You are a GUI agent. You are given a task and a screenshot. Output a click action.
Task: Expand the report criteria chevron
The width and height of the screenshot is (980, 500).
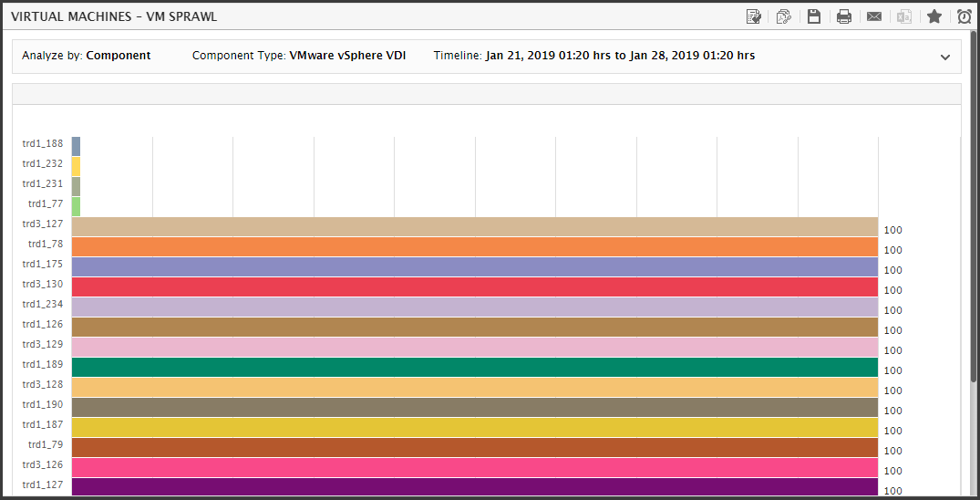945,57
